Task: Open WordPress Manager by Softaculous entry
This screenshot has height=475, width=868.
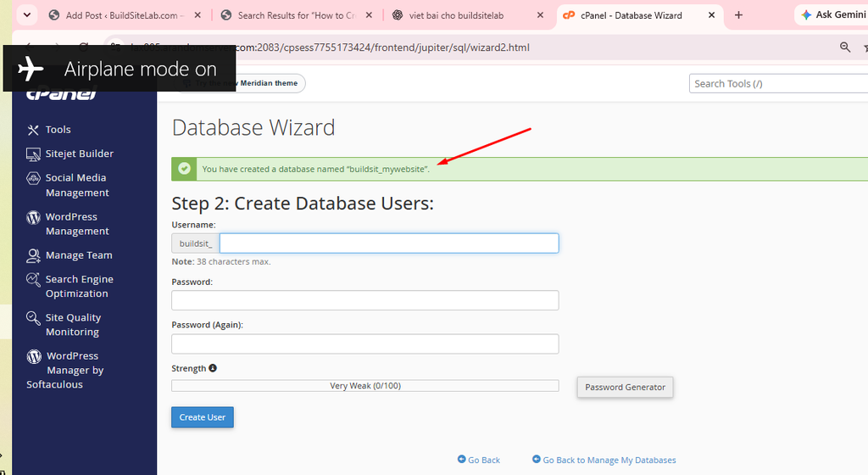Action: tap(65, 371)
